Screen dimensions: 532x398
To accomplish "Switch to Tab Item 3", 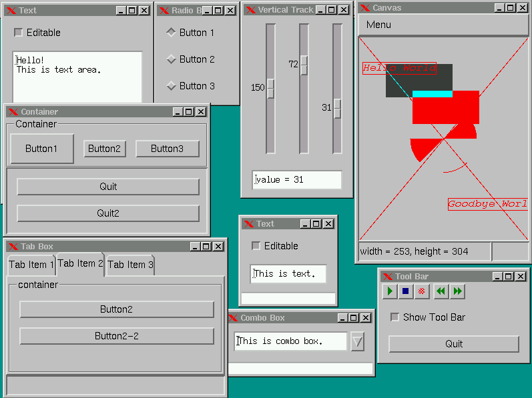I will 130,265.
